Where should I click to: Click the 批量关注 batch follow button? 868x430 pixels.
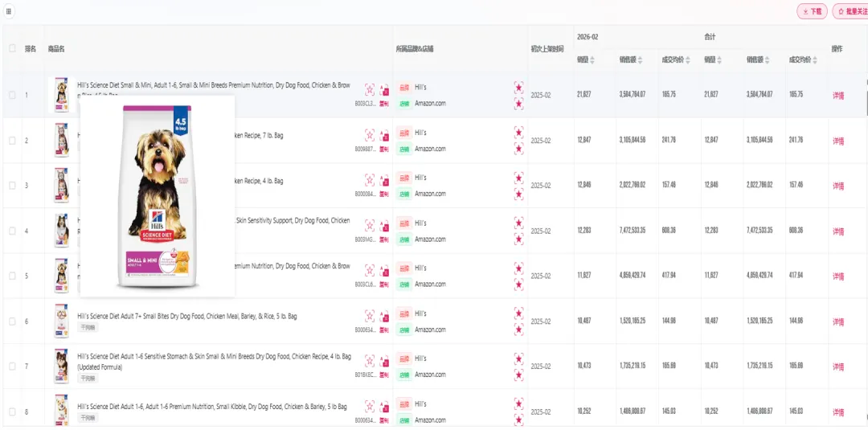[x=851, y=12]
